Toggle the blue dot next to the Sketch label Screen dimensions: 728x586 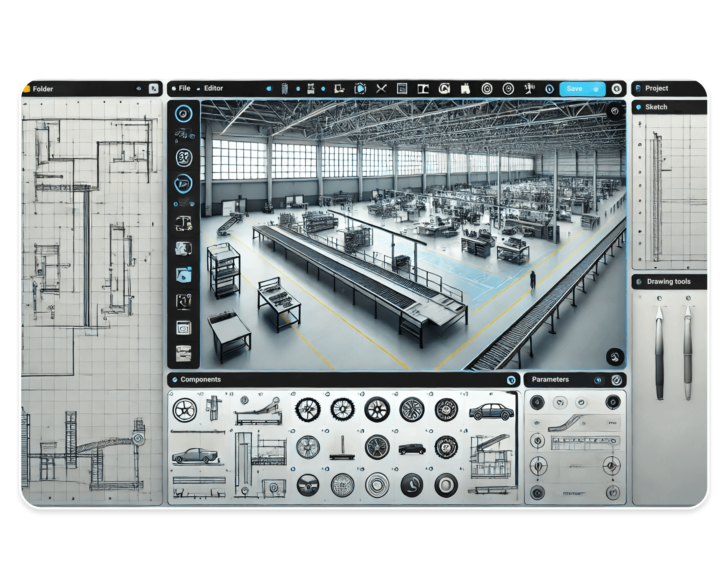pyautogui.click(x=639, y=107)
